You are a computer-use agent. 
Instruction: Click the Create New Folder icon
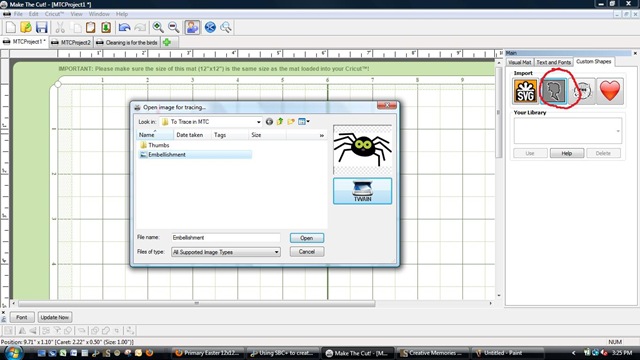click(x=291, y=122)
